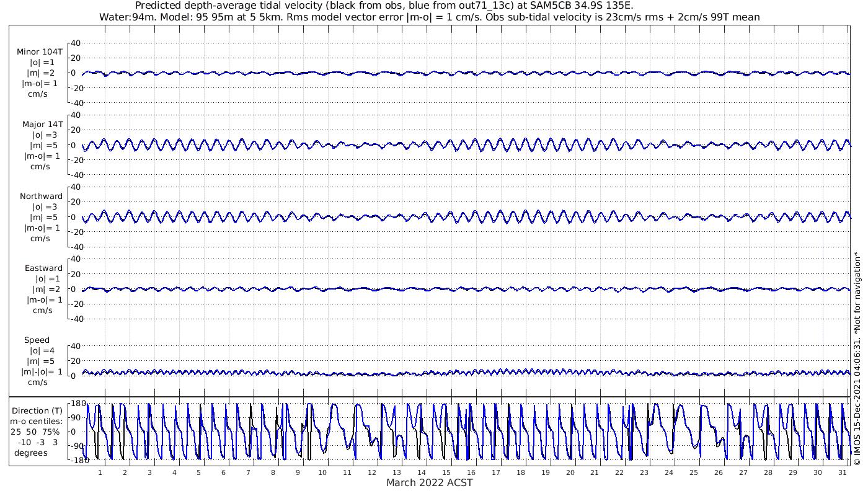Click day '31' on the date axis
The height and width of the screenshot is (496, 868).
[x=842, y=472]
